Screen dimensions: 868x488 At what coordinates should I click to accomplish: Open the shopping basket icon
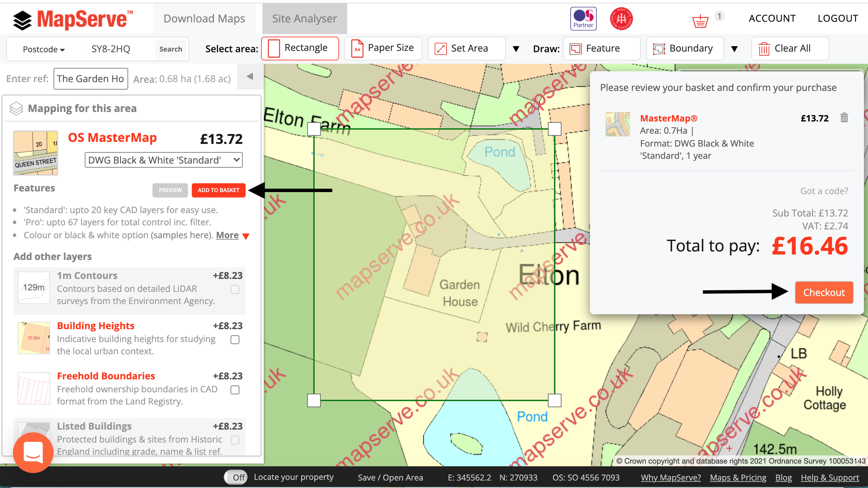tap(700, 21)
